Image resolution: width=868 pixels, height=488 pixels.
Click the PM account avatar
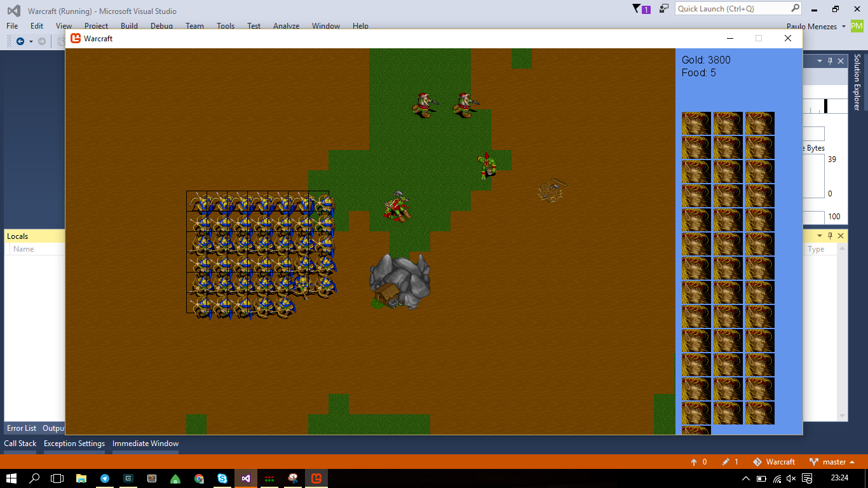point(857,26)
